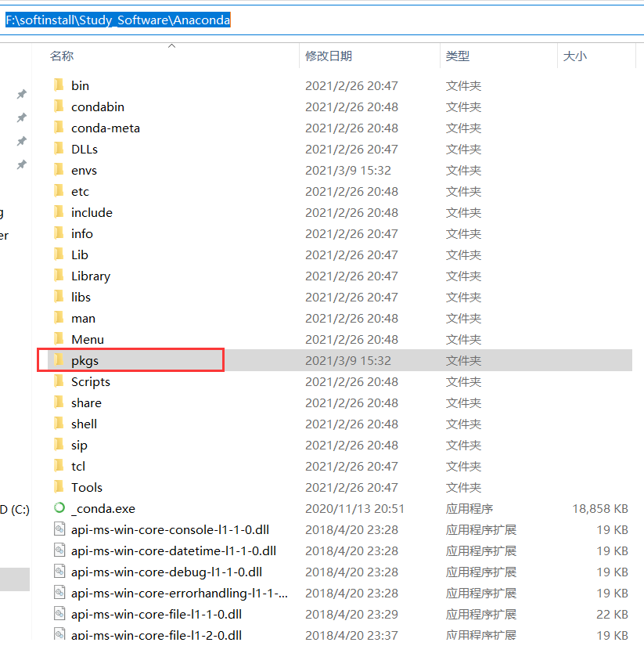
Task: Select the api-ms-win-core-console-l1-1-0.dll file
Action: coord(166,529)
